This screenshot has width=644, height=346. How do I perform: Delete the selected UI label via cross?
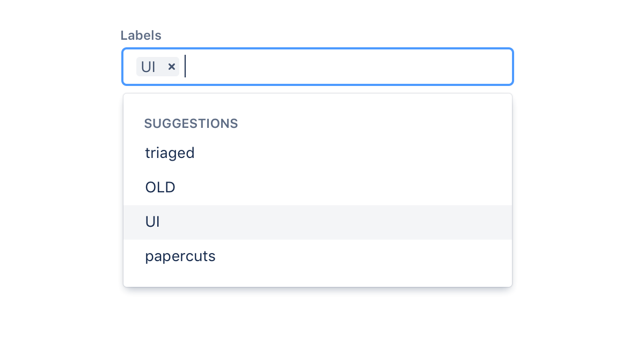(x=172, y=67)
